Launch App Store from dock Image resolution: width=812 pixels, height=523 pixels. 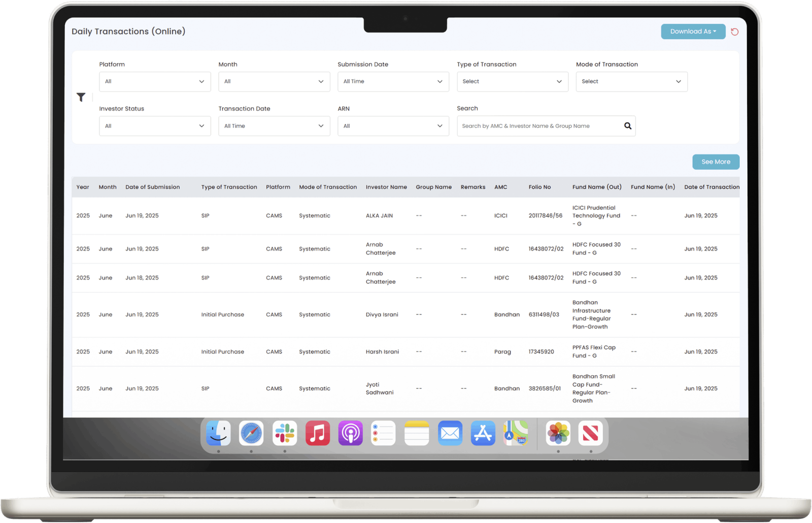pyautogui.click(x=483, y=433)
